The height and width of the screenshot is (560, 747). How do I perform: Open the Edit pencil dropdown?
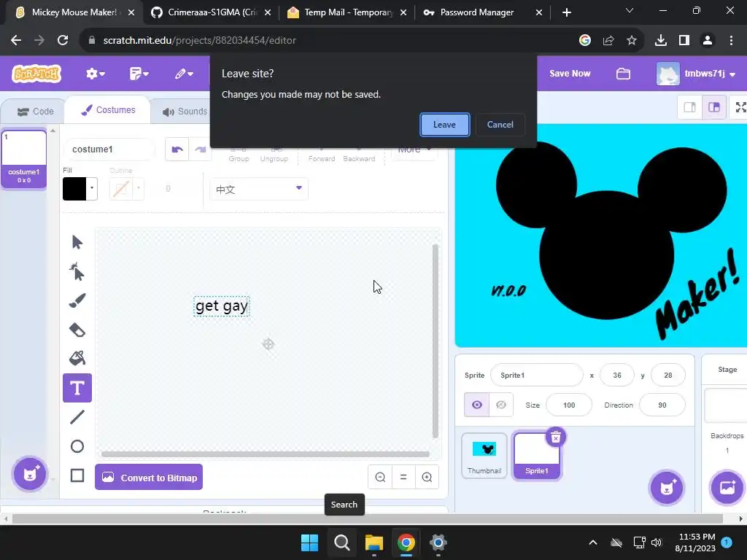184,74
